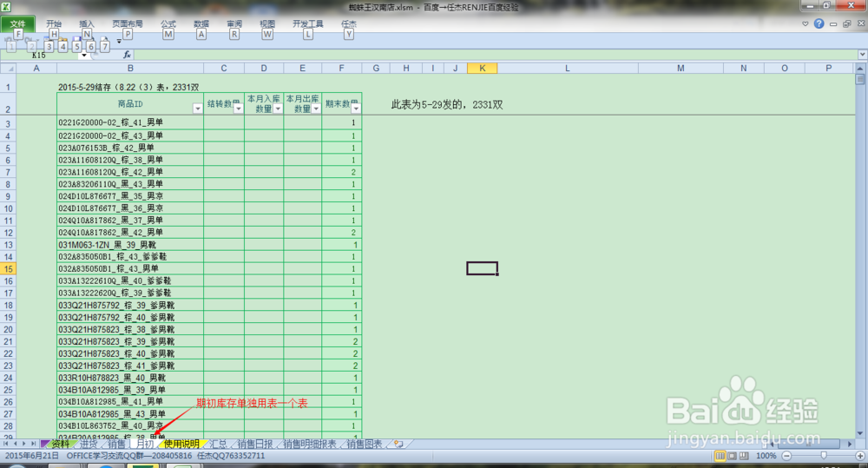Click the zoom slider handle

click(x=824, y=456)
